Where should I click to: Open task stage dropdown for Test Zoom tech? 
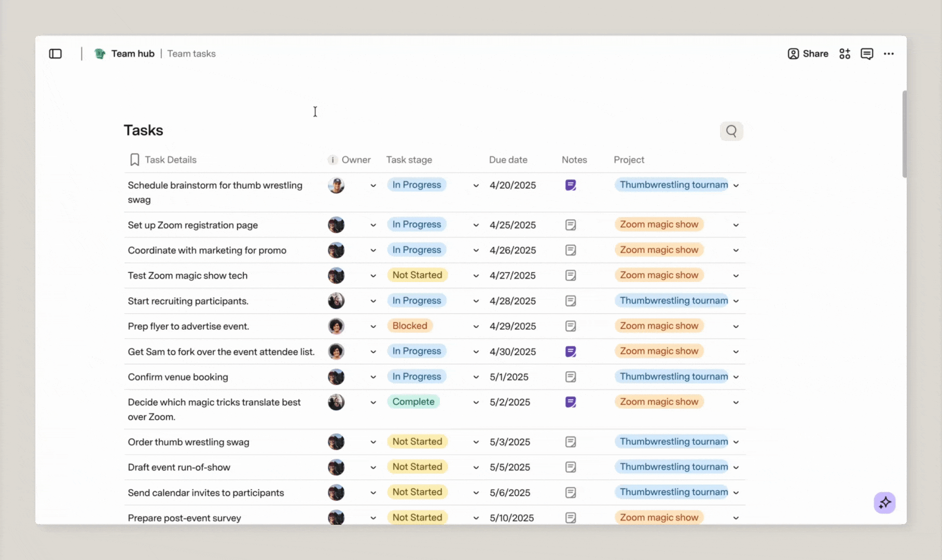click(476, 276)
